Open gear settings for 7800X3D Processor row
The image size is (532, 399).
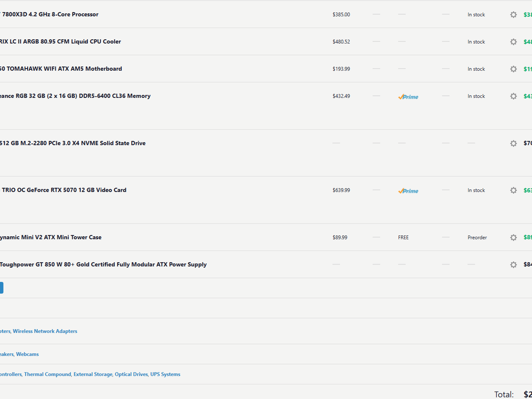(x=513, y=15)
